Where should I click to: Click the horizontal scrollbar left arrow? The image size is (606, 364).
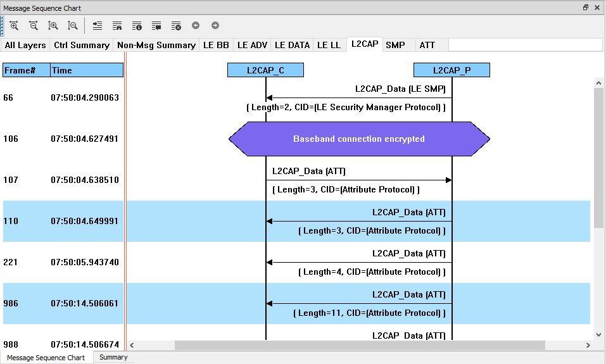tap(132, 345)
